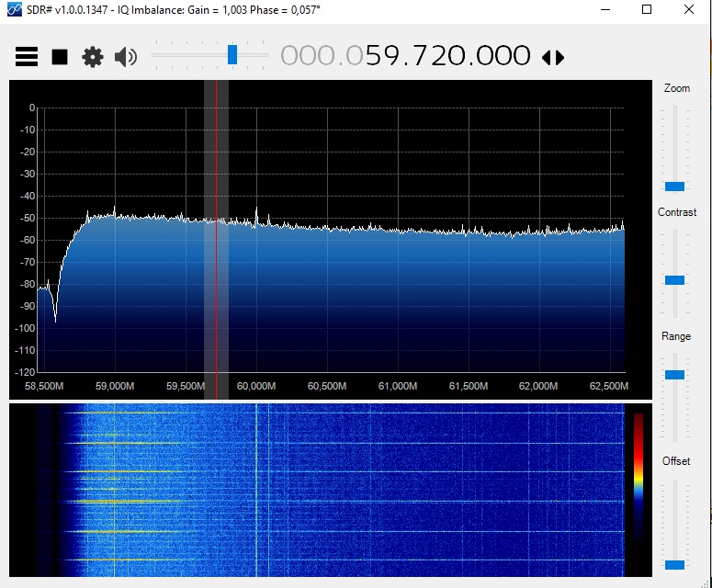Click the -100 dB level label
Viewport: 712px width, 588px height.
tap(25, 328)
